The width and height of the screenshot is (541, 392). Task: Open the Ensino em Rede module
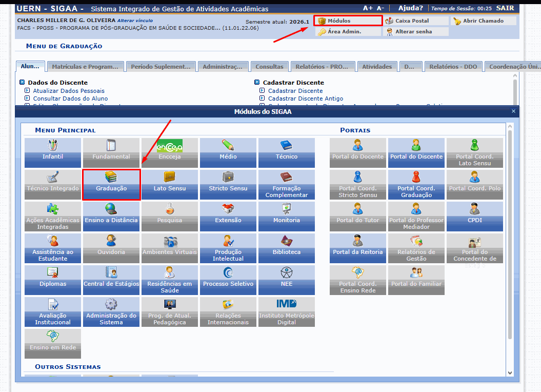pos(53,343)
